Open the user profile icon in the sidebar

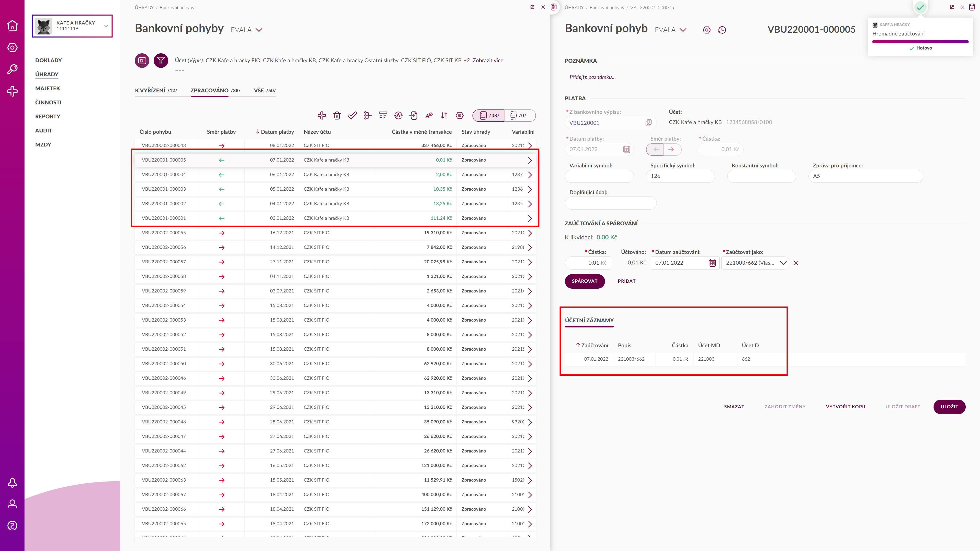(12, 504)
